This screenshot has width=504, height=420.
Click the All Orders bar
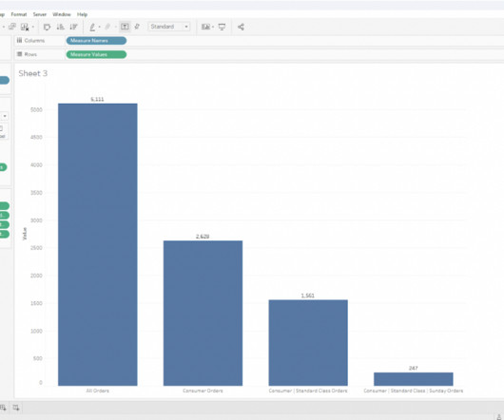tap(97, 244)
